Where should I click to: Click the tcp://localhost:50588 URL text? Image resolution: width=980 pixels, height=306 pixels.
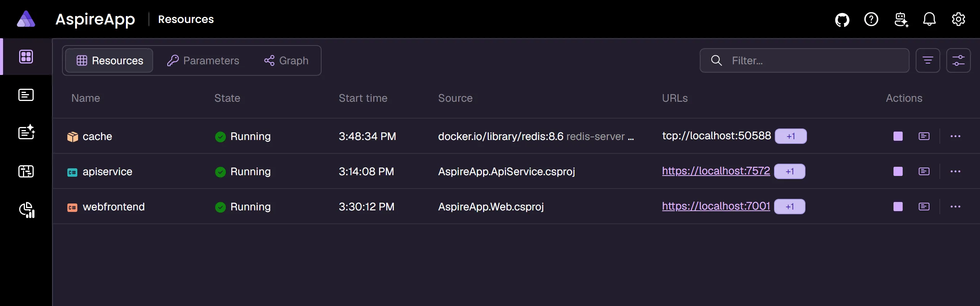click(x=717, y=136)
